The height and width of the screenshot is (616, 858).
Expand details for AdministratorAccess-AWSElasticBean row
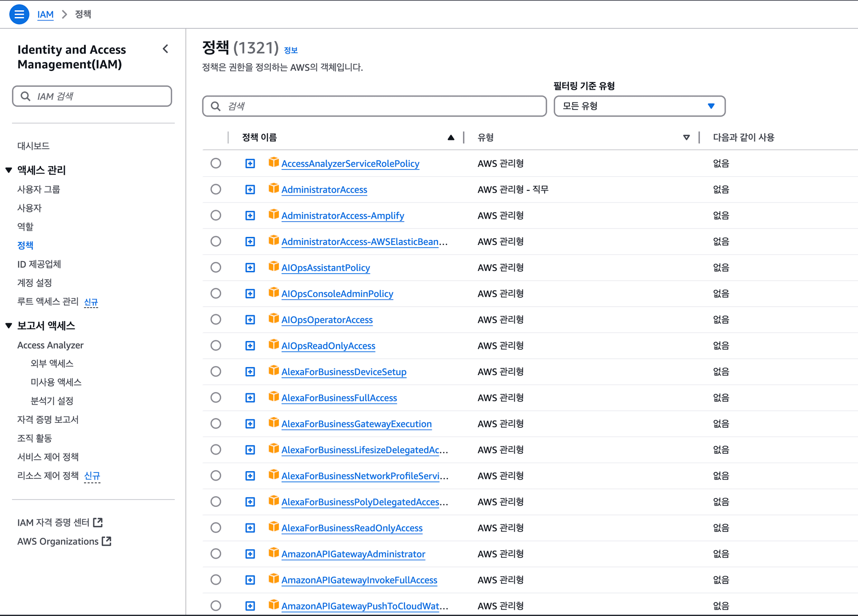[x=250, y=241]
